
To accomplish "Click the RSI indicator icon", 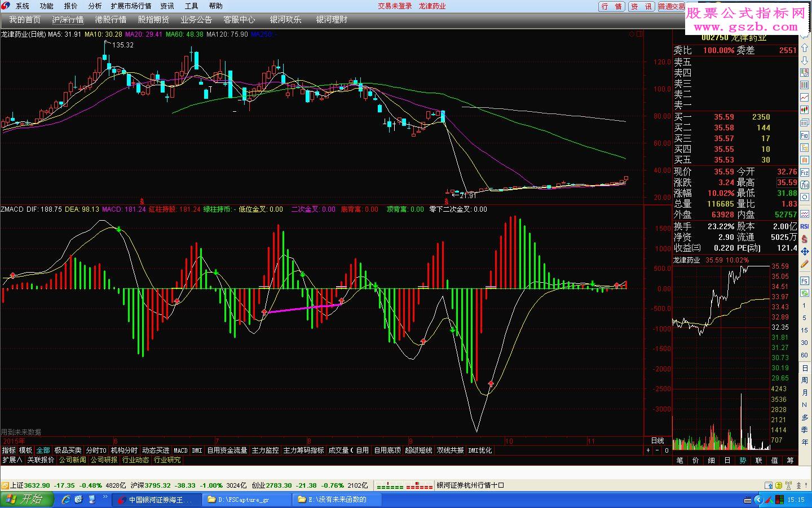I will [805, 227].
